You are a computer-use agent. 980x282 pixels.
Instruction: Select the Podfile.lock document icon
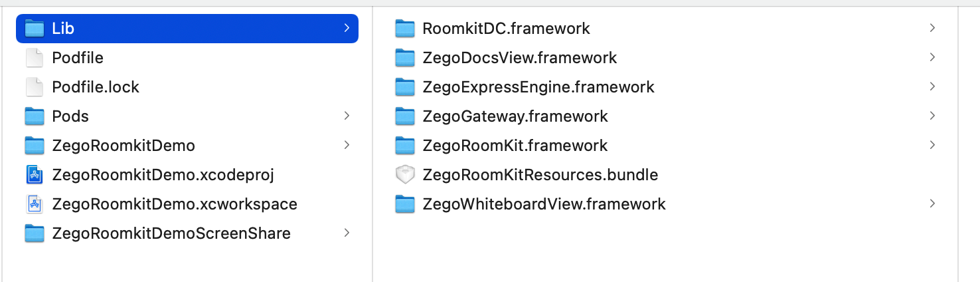click(x=35, y=87)
